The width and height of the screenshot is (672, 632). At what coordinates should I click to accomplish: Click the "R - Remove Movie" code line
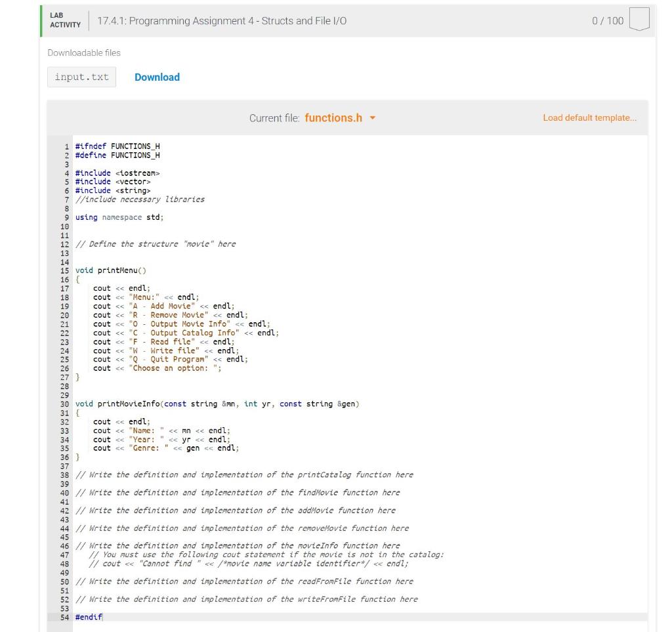[171, 315]
